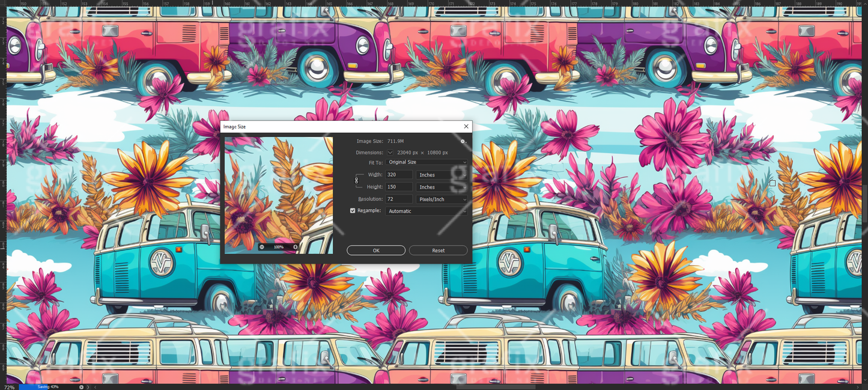Expand the Dimensions unit dropdown arrow
The height and width of the screenshot is (390, 868).
pos(390,153)
